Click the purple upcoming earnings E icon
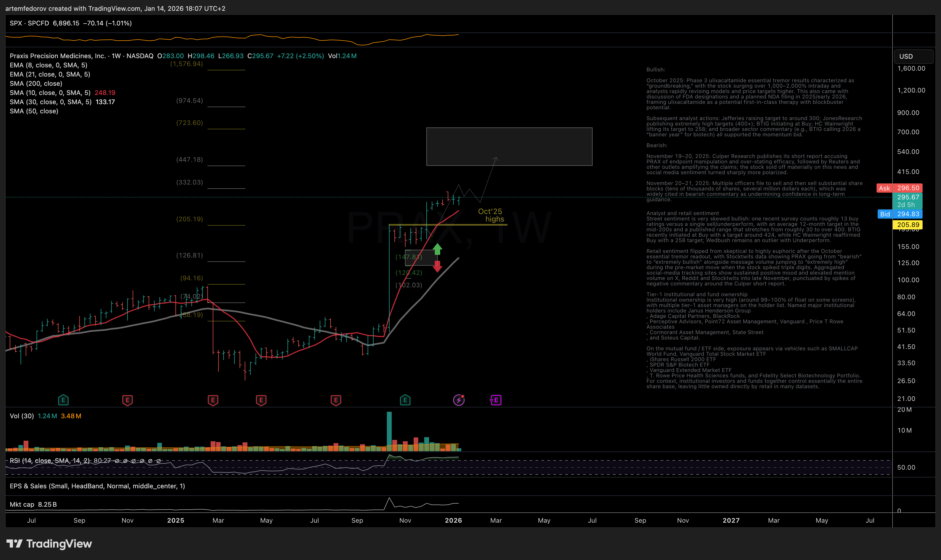The width and height of the screenshot is (941, 560). click(x=496, y=400)
